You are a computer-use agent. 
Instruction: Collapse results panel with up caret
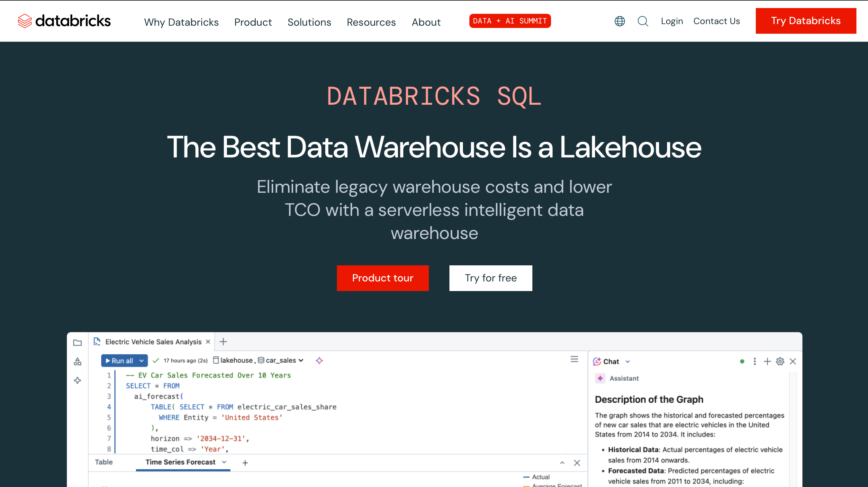click(562, 463)
